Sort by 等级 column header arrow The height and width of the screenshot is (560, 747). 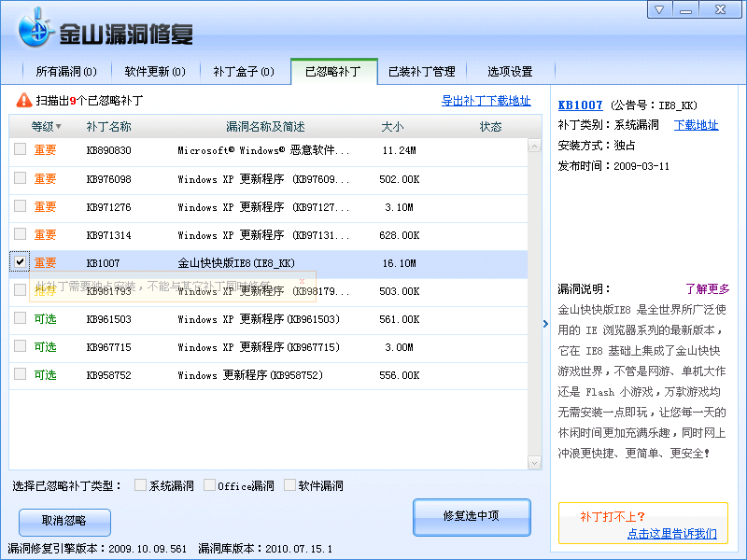tap(59, 126)
